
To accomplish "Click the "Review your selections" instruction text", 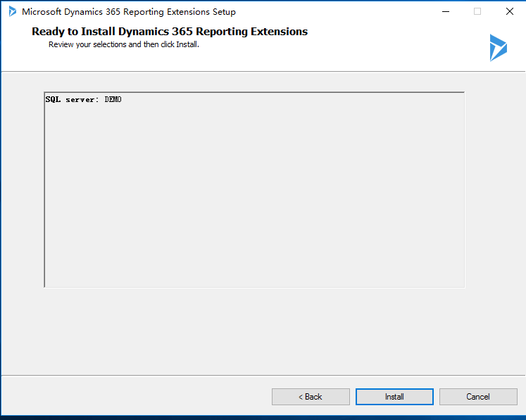I will (124, 44).
